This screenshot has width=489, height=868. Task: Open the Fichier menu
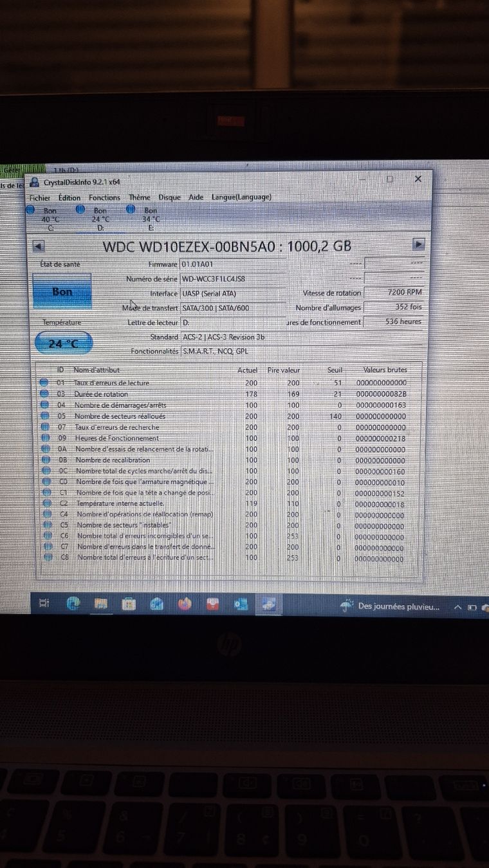[x=39, y=198]
